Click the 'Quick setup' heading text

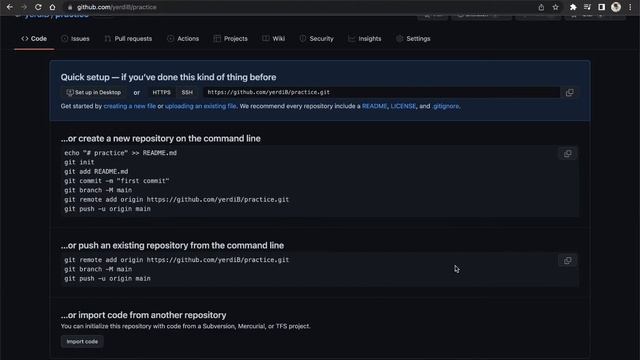168,77
